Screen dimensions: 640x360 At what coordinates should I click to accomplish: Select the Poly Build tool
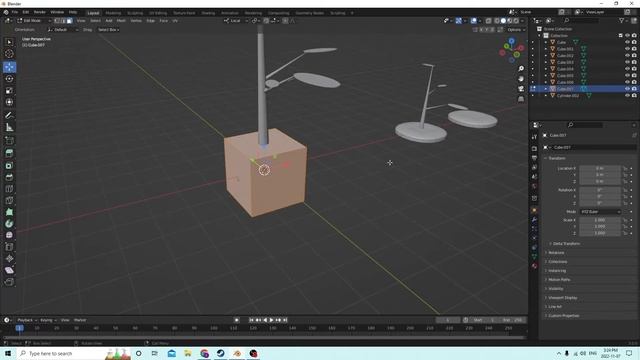point(9,212)
